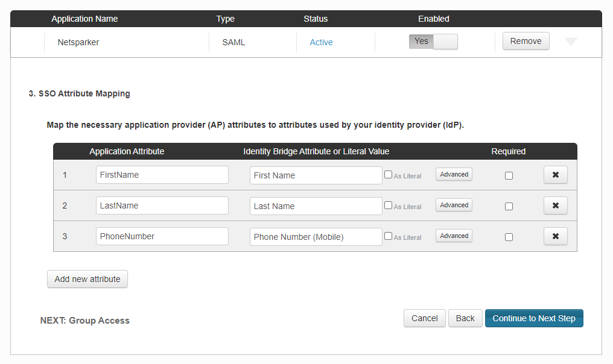Edit the FirstName application attribute field

pyautogui.click(x=162, y=175)
